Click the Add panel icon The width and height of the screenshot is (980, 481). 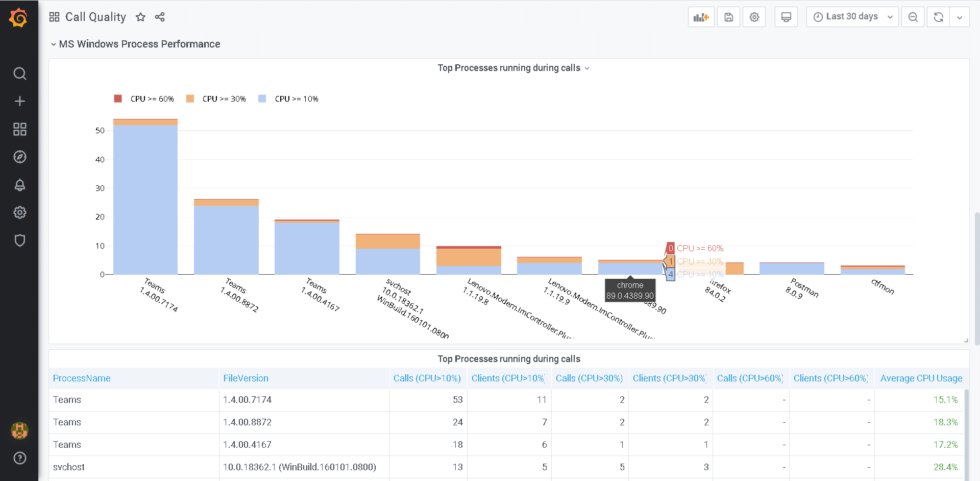click(701, 17)
